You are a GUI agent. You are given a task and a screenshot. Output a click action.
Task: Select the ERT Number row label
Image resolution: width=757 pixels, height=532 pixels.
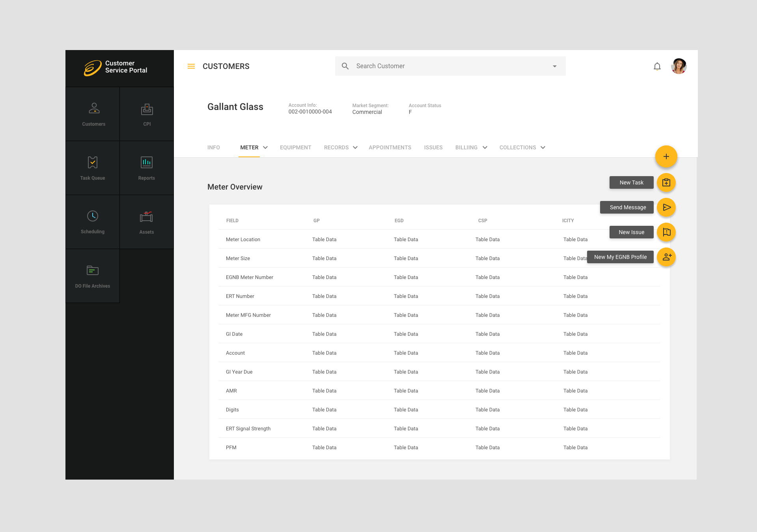pyautogui.click(x=240, y=296)
